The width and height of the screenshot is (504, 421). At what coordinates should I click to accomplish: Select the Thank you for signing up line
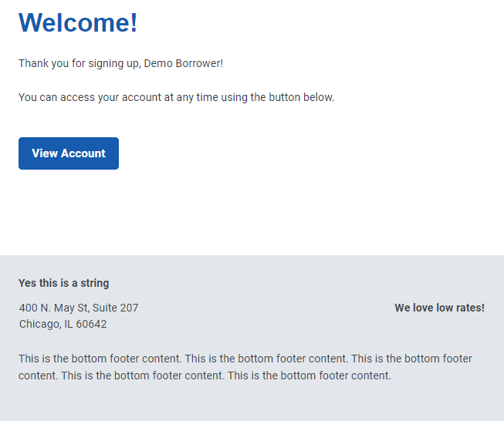120,63
